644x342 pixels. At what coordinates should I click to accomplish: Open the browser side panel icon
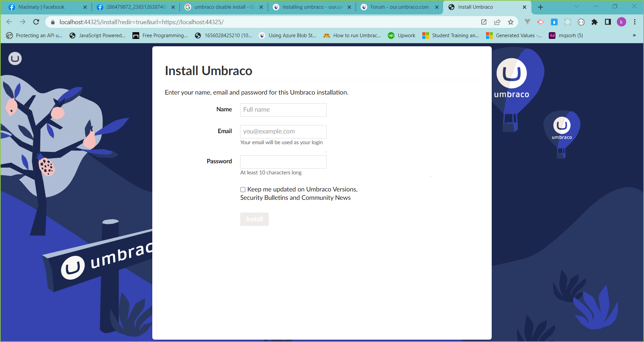coord(608,22)
